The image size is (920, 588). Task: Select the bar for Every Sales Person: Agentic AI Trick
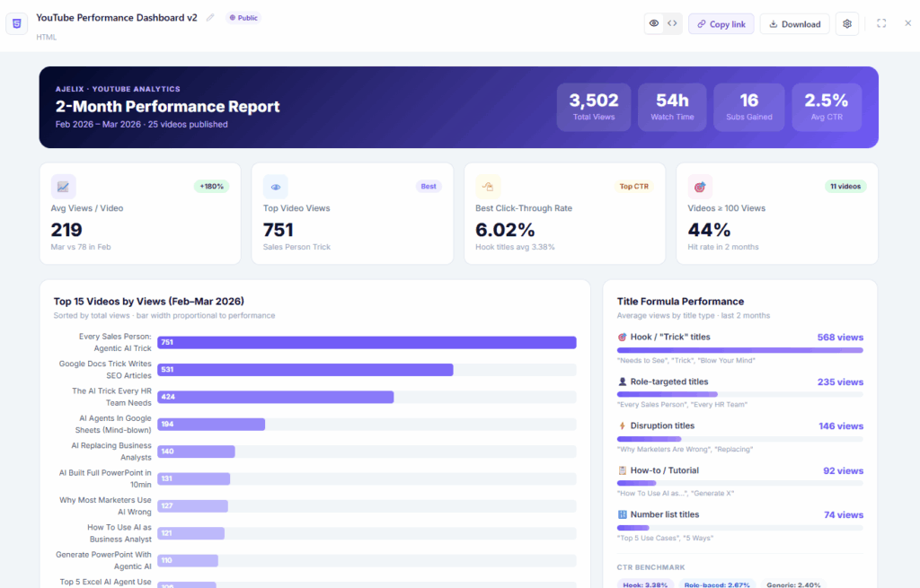pos(368,343)
